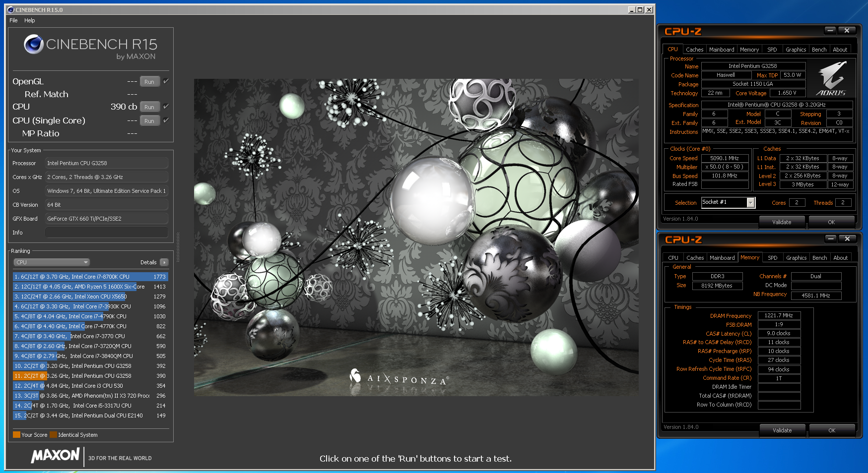This screenshot has width=868, height=473.
Task: Open the Help menu
Action: click(30, 20)
